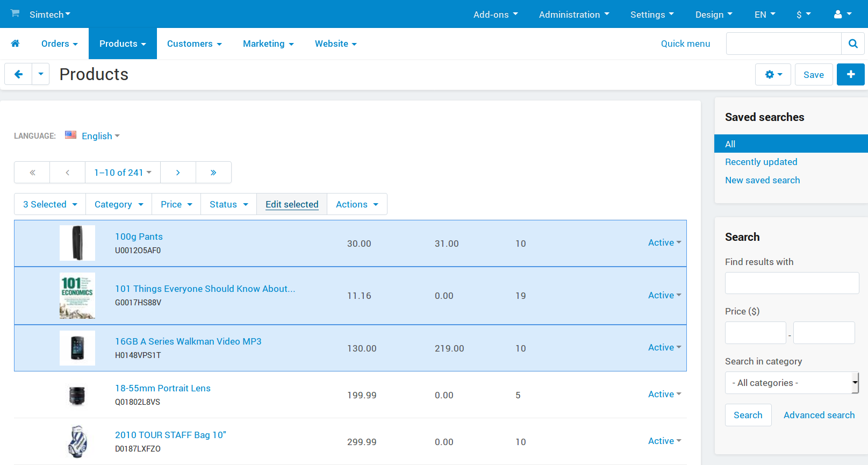868x465 pixels.
Task: Open the gear settings menu near Save
Action: tap(773, 74)
